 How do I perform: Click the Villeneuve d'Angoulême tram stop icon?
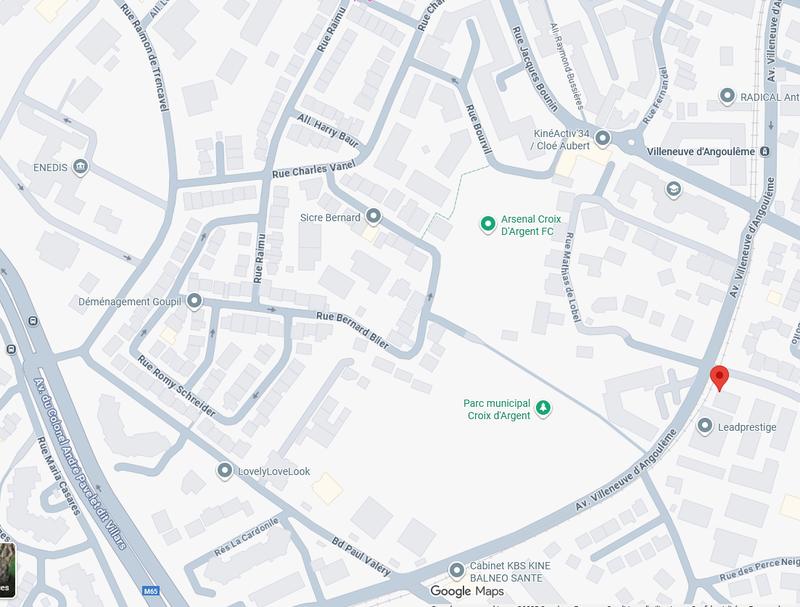coord(765,151)
